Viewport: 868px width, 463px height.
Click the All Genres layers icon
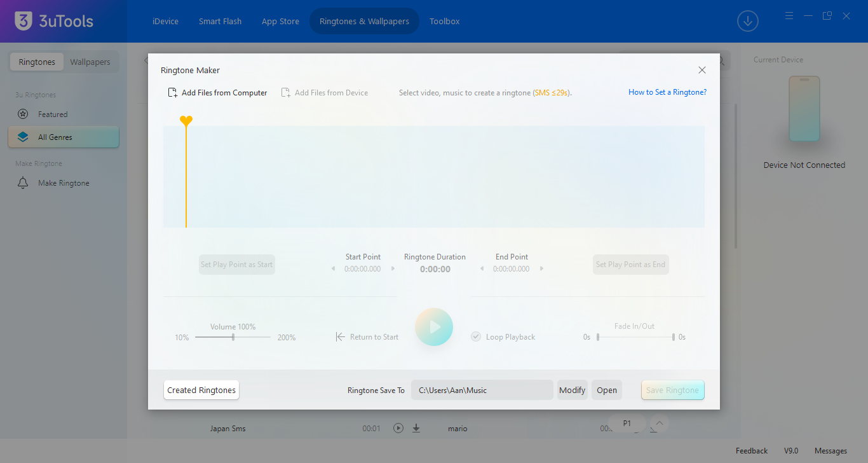point(23,137)
